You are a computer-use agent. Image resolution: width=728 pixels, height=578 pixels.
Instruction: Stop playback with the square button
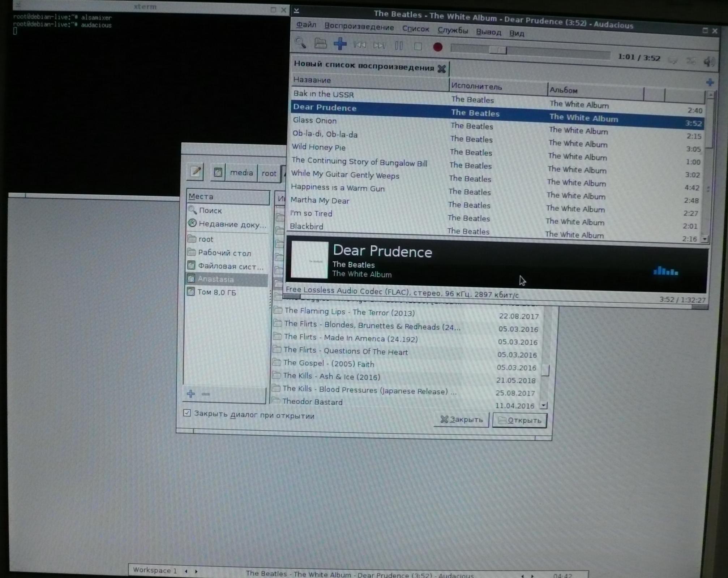coord(418,47)
